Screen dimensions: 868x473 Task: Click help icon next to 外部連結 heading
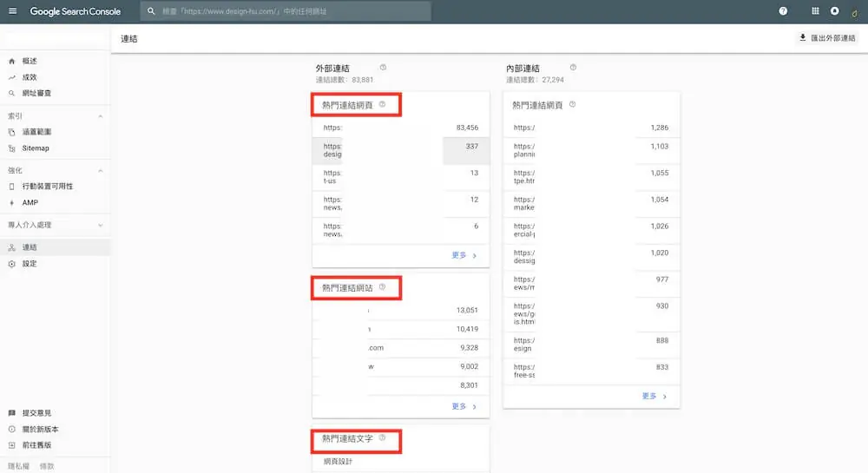[383, 68]
